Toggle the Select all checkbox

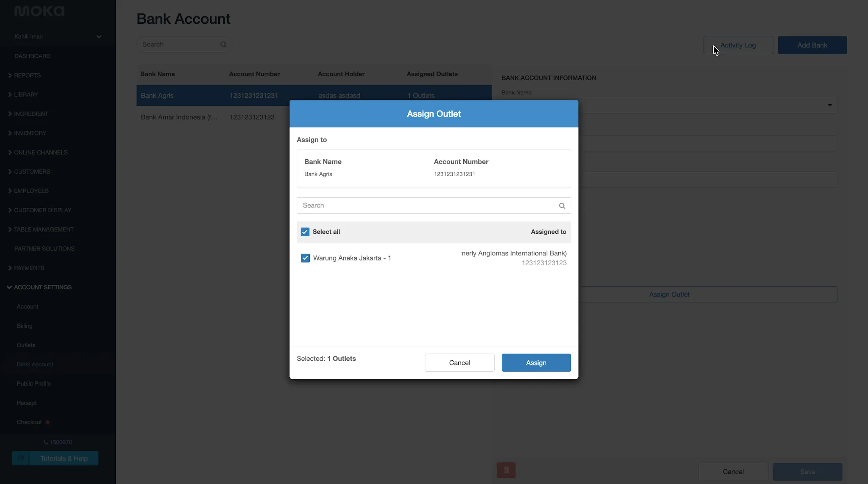click(x=305, y=232)
